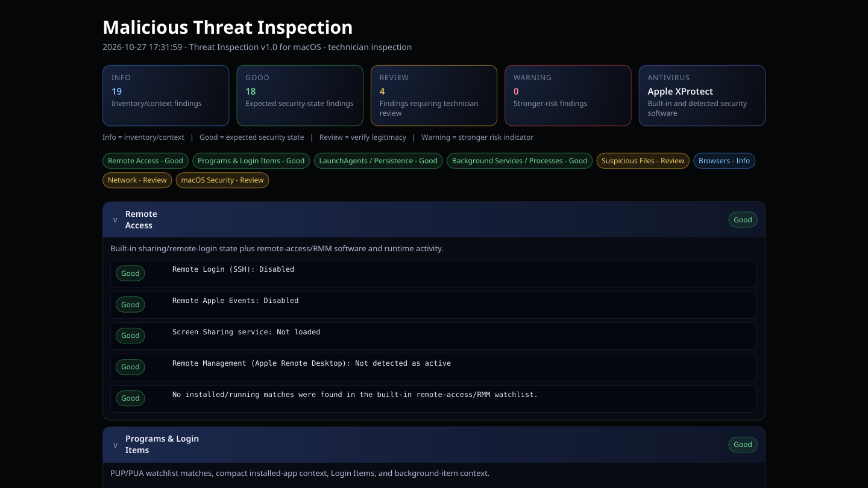Click the Remote Access section heading text
This screenshot has height=488, width=868.
[x=141, y=220]
